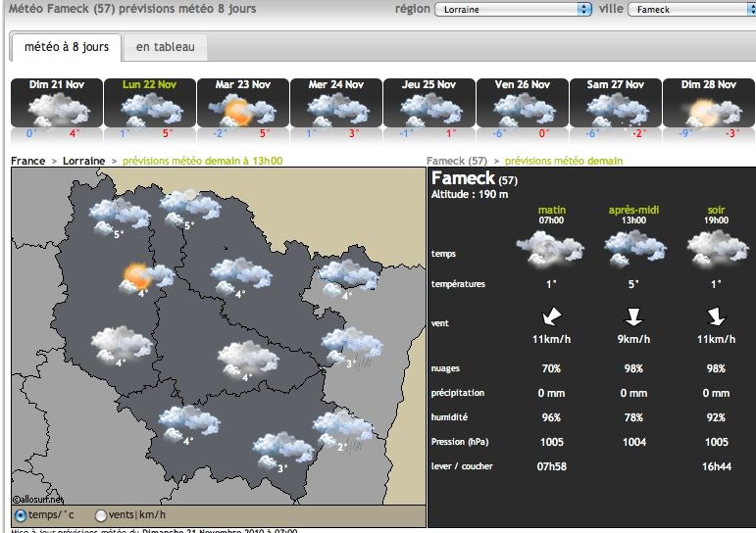Viewport: 756px width, 533px height.
Task: Switch to the météo à 8 jours tab
Action: tap(67, 47)
